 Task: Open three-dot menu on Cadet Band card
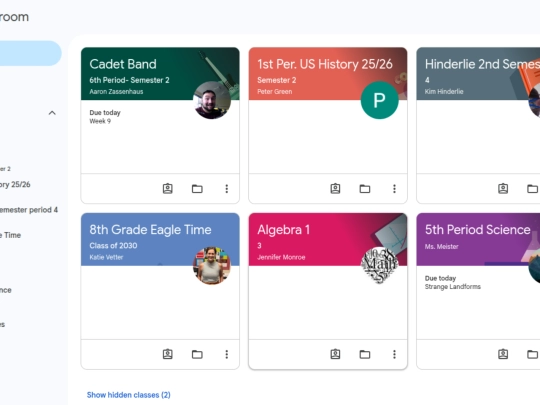click(x=227, y=189)
